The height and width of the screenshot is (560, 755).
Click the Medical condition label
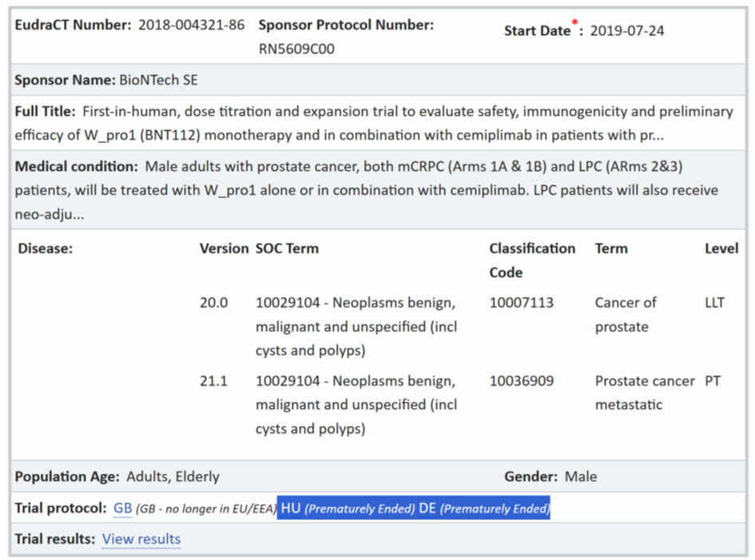[76, 167]
